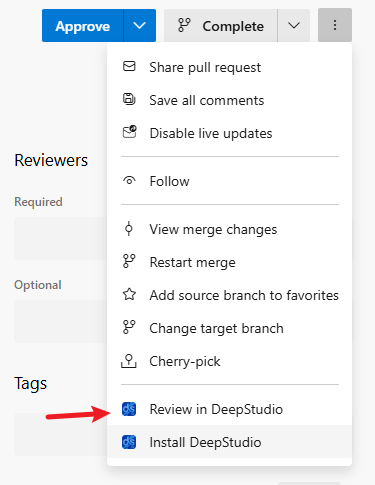Choose Install DeepStudio
Image resolution: width=375 pixels, height=485 pixels.
click(229, 442)
